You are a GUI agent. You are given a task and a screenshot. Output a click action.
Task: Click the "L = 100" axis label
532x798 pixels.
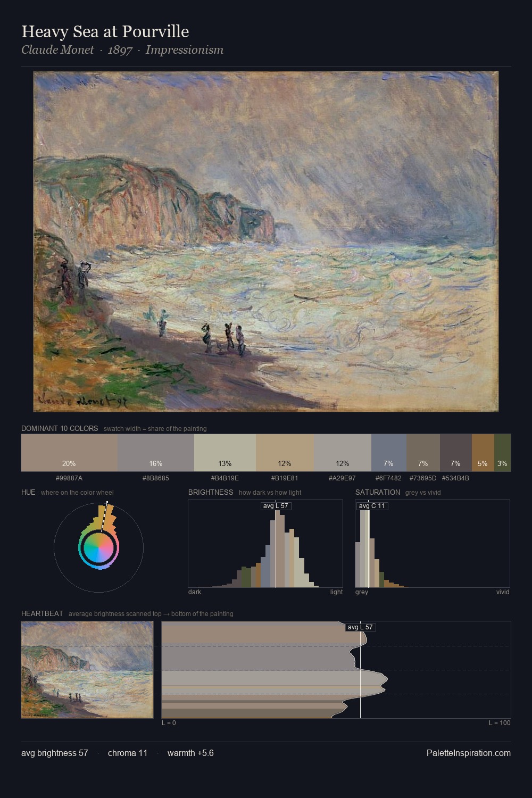point(500,723)
